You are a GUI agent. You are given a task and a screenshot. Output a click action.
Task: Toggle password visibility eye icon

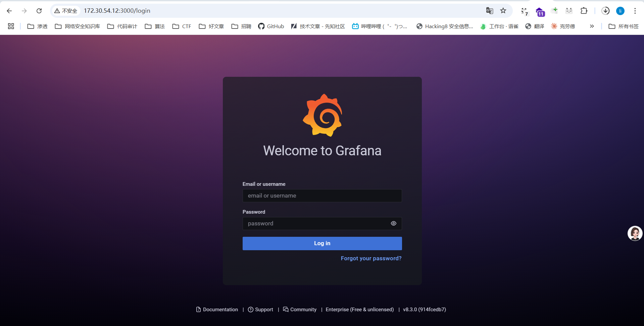(x=393, y=223)
